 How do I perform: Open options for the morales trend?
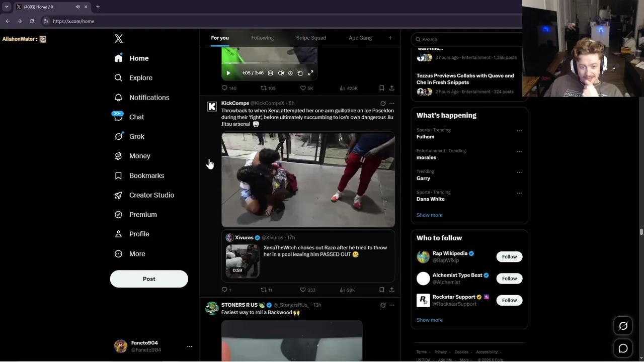pyautogui.click(x=519, y=151)
